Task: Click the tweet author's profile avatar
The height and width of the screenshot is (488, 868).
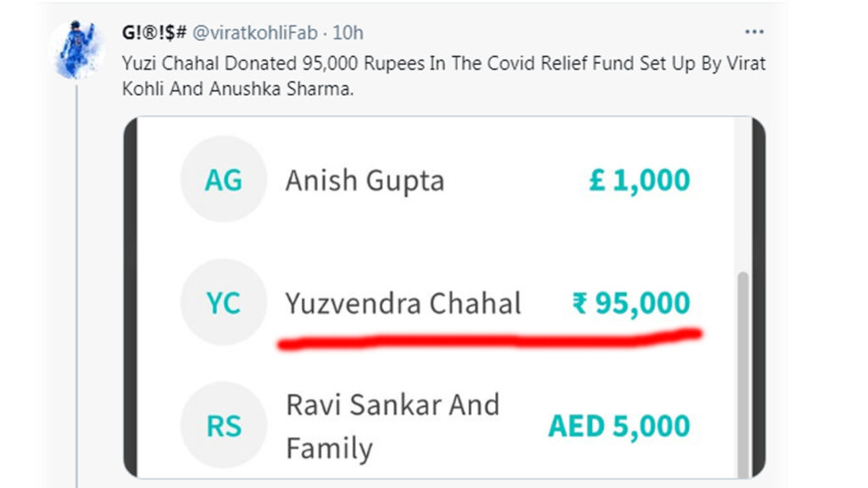Action: (x=77, y=48)
